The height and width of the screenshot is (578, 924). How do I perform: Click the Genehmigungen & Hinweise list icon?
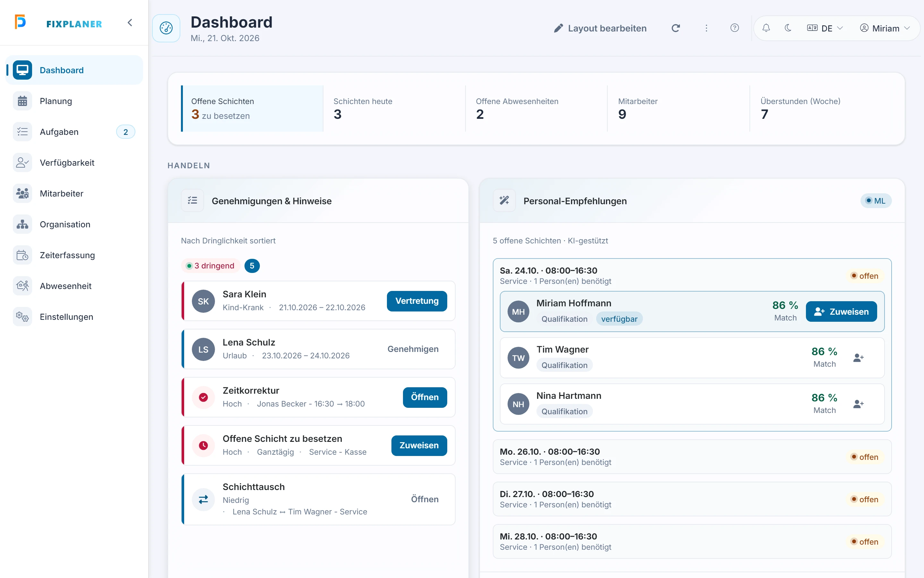point(193,200)
